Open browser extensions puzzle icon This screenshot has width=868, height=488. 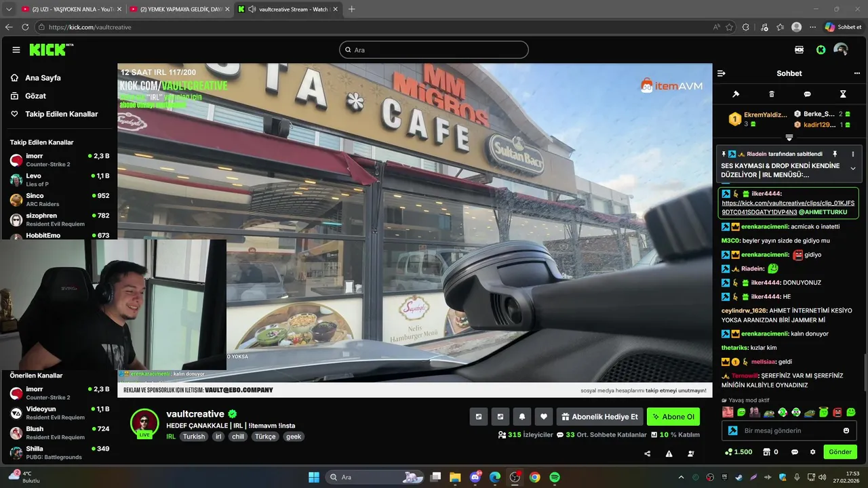(x=746, y=27)
